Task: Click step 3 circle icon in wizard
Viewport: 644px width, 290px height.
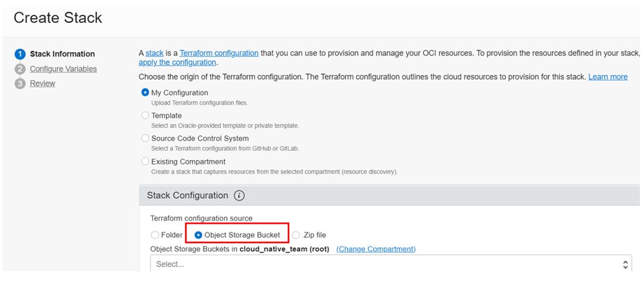Action: [x=19, y=84]
